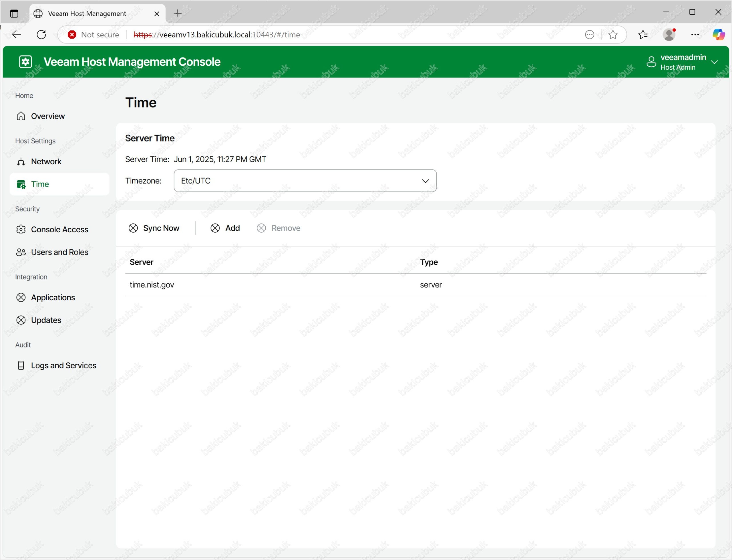Click the Server column header
This screenshot has width=732, height=560.
tap(142, 262)
